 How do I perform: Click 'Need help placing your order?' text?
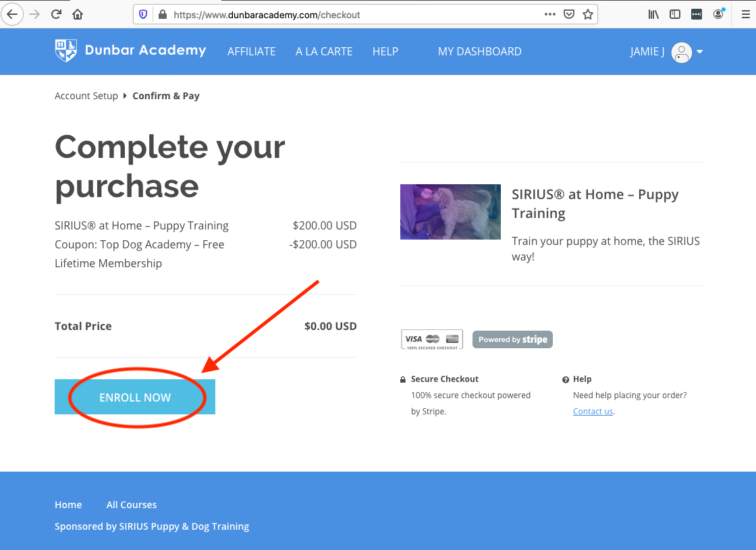(x=630, y=395)
